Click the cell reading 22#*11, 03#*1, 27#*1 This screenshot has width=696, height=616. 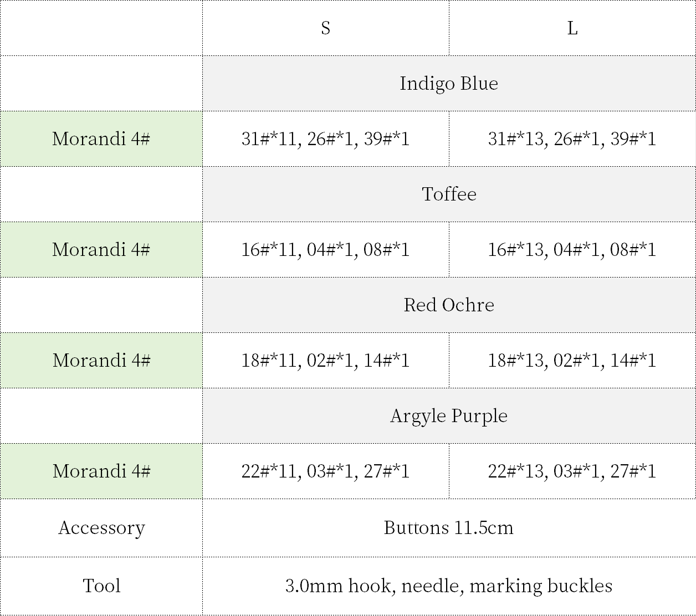(325, 471)
